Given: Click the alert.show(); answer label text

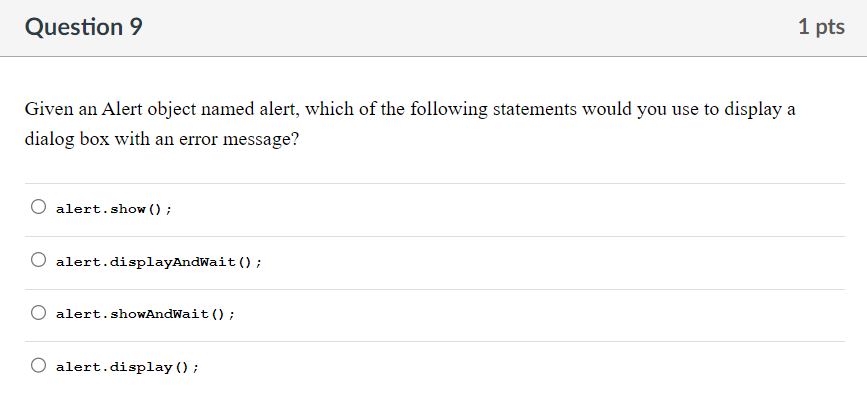Looking at the screenshot, I should [114, 209].
